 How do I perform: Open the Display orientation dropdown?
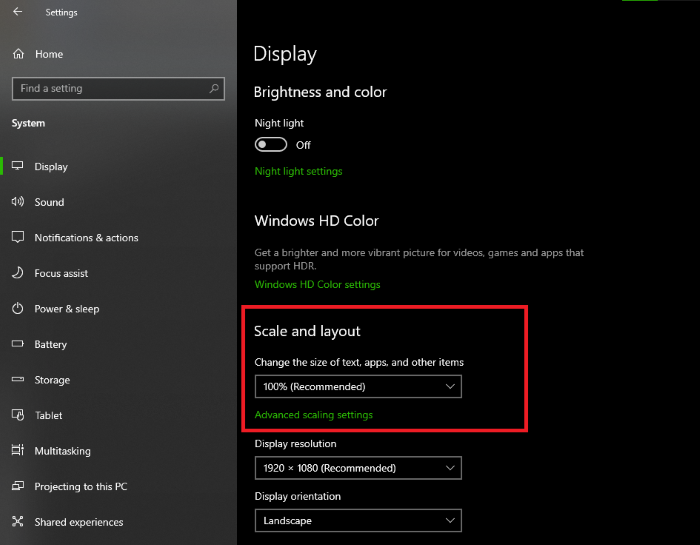coord(357,521)
